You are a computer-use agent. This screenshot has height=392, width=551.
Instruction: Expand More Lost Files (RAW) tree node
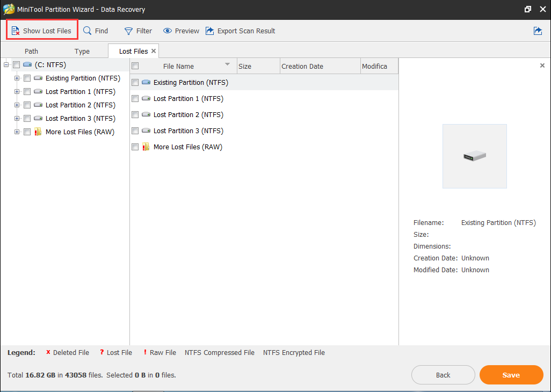tap(17, 132)
